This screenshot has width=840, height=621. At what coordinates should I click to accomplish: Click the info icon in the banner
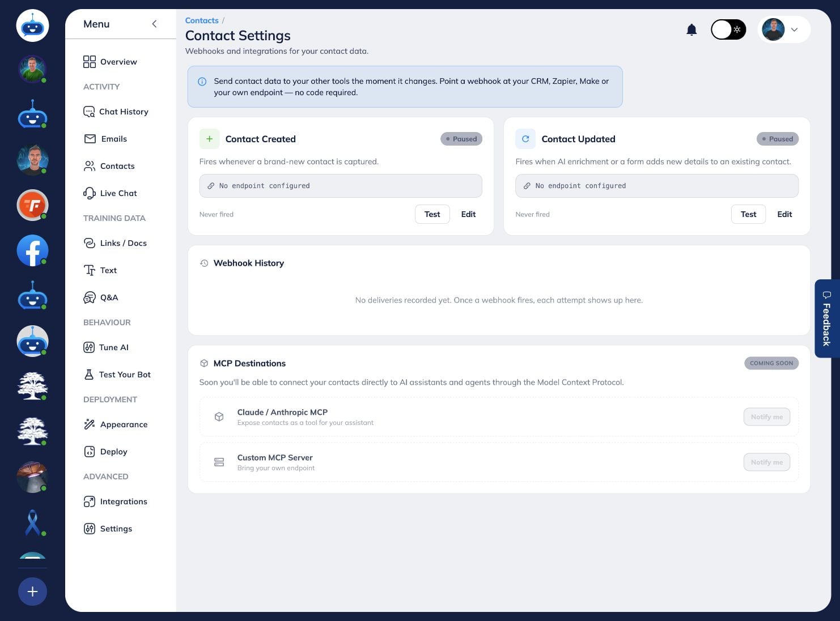tap(202, 82)
